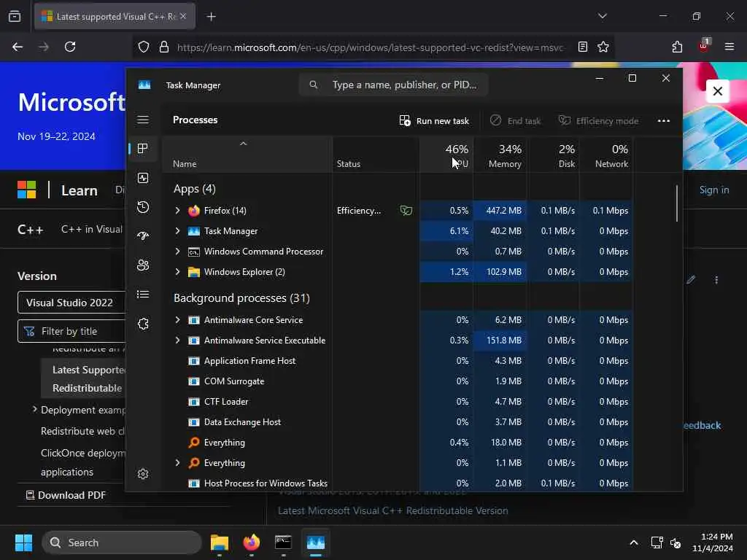The height and width of the screenshot is (560, 747).
Task: Open Task Manager settings gear icon
Action: [x=143, y=474]
